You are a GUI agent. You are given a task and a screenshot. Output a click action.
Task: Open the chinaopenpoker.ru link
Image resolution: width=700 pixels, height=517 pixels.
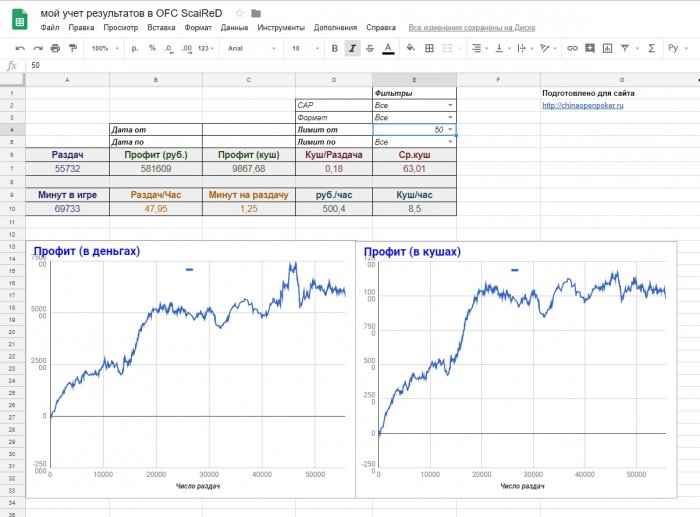coord(582,105)
